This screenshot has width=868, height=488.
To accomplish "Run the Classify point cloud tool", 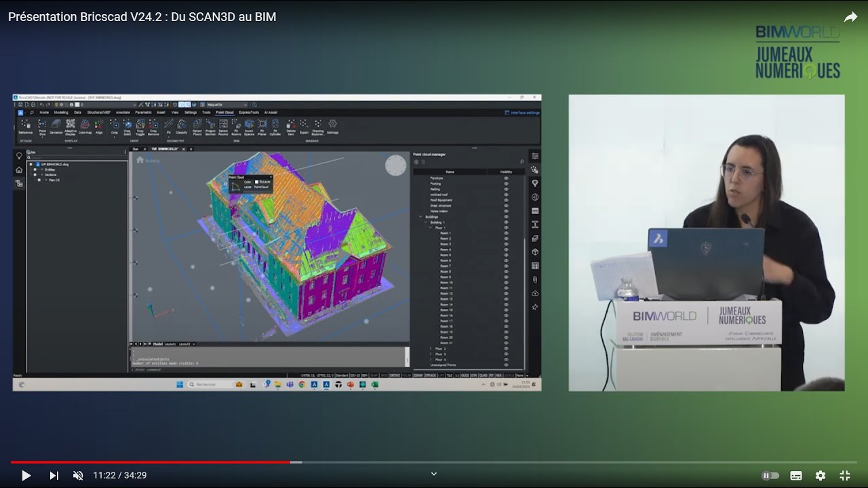I will tap(182, 127).
